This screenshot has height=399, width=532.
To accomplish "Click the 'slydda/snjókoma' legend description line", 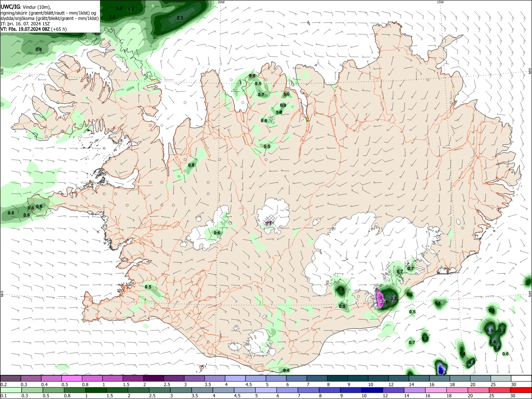I will click(x=49, y=18).
